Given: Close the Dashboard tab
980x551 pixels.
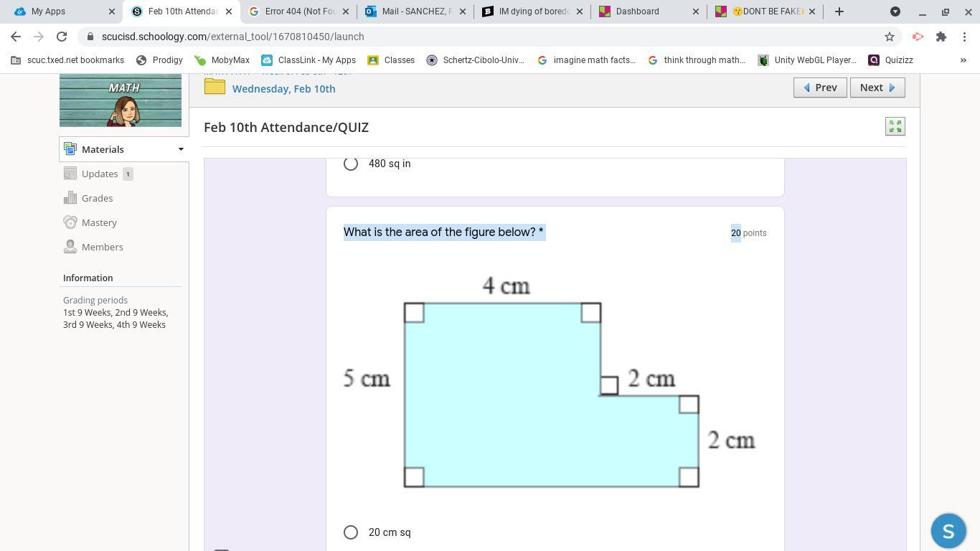Looking at the screenshot, I should [x=695, y=11].
